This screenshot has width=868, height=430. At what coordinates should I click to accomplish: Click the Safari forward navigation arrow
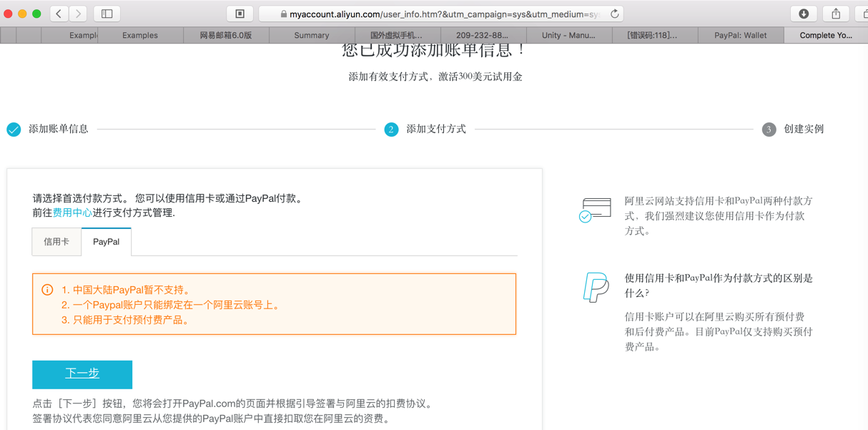(x=79, y=14)
